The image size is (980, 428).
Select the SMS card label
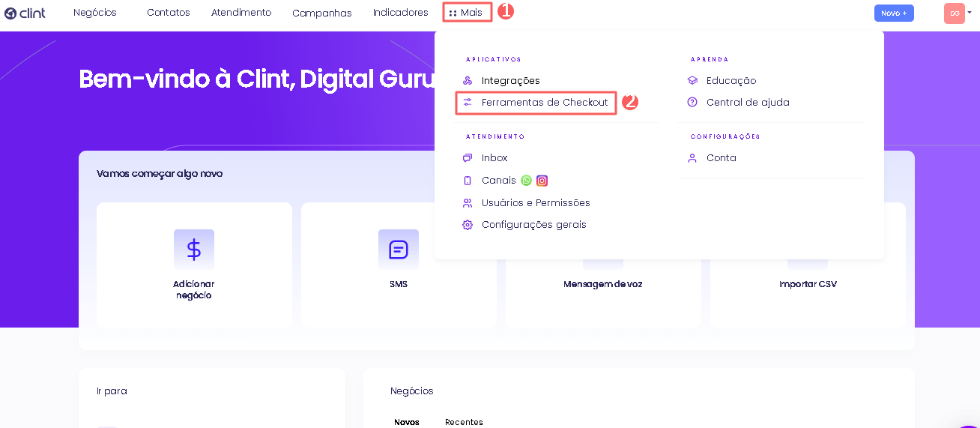point(399,285)
